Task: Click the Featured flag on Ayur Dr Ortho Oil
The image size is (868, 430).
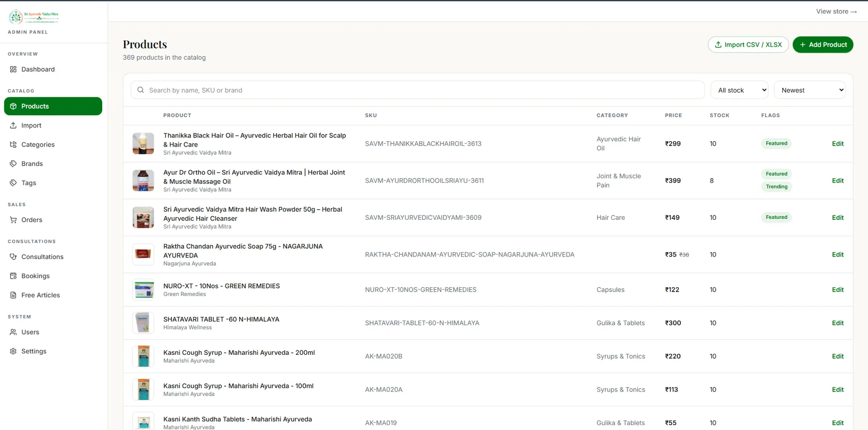Action: click(776, 174)
